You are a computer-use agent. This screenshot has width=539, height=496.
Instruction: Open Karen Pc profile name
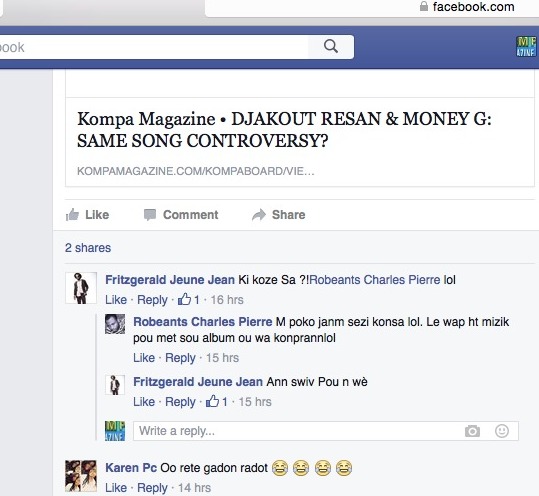(131, 468)
